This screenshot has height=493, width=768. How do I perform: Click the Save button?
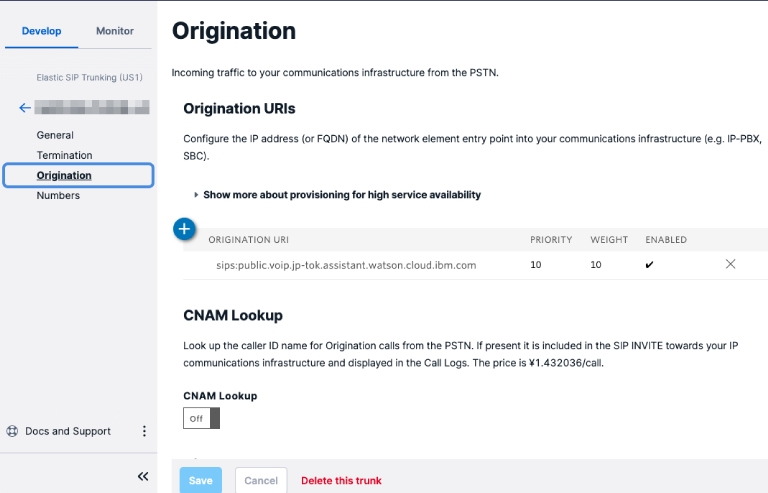pyautogui.click(x=201, y=480)
